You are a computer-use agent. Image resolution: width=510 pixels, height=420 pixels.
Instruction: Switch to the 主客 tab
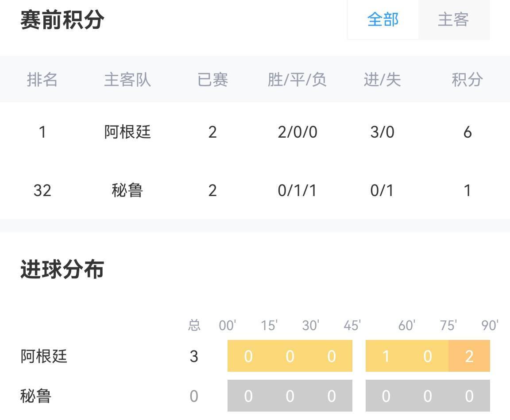tap(453, 20)
